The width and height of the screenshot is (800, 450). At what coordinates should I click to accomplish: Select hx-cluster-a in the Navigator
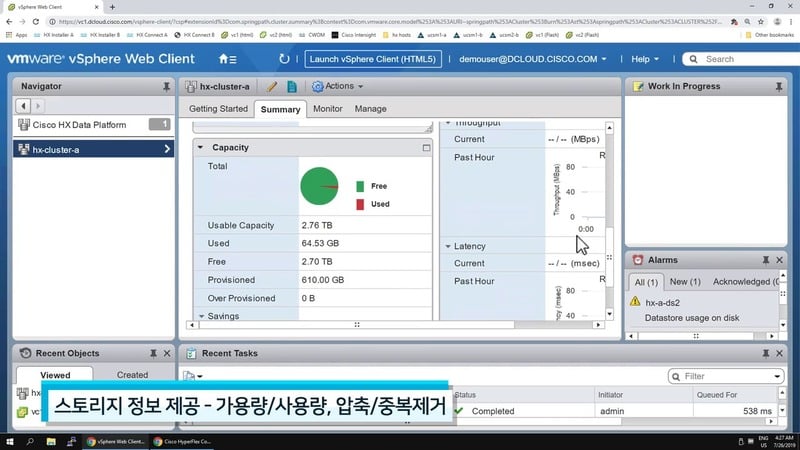pos(93,149)
